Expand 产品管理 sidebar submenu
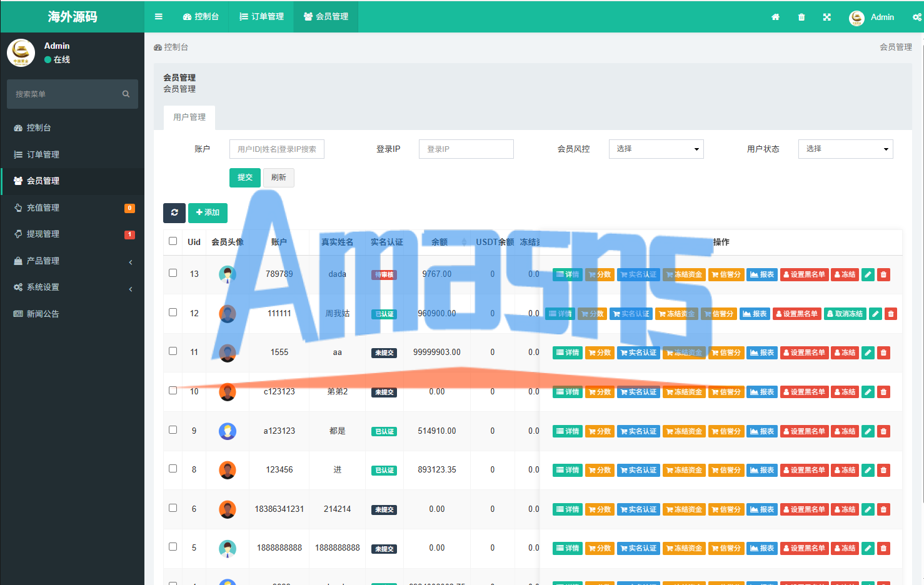Viewport: 924px width, 585px height. [x=73, y=261]
